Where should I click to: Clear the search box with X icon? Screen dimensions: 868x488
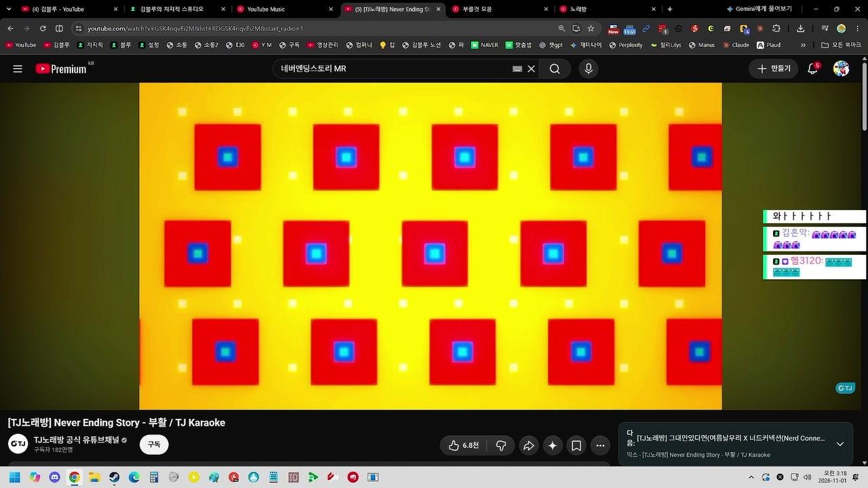click(532, 68)
